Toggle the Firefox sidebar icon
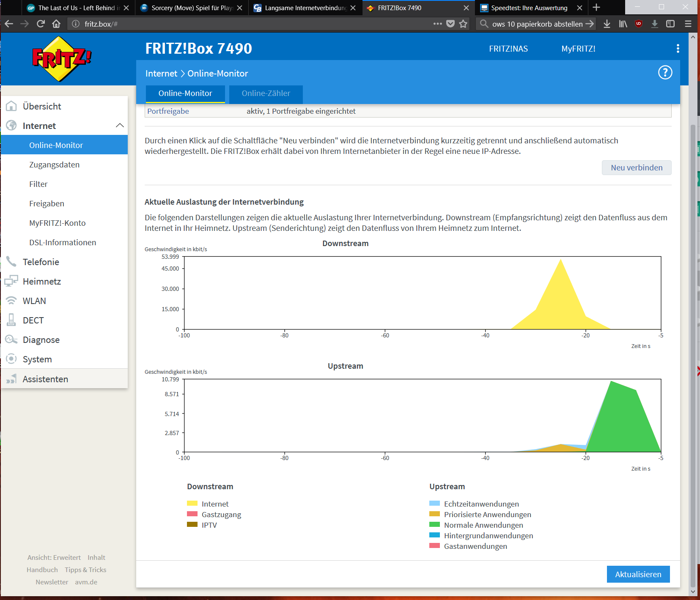Screen dimensions: 700x600 click(670, 24)
